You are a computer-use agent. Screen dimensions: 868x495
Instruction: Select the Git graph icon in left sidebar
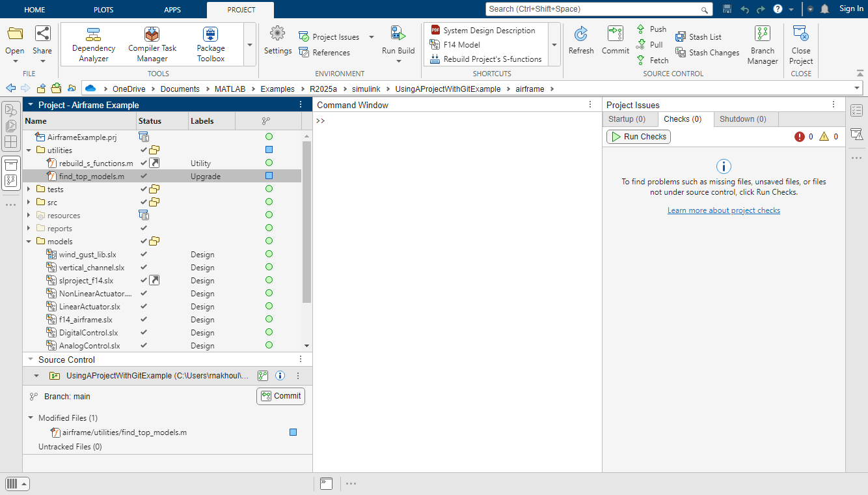10,180
